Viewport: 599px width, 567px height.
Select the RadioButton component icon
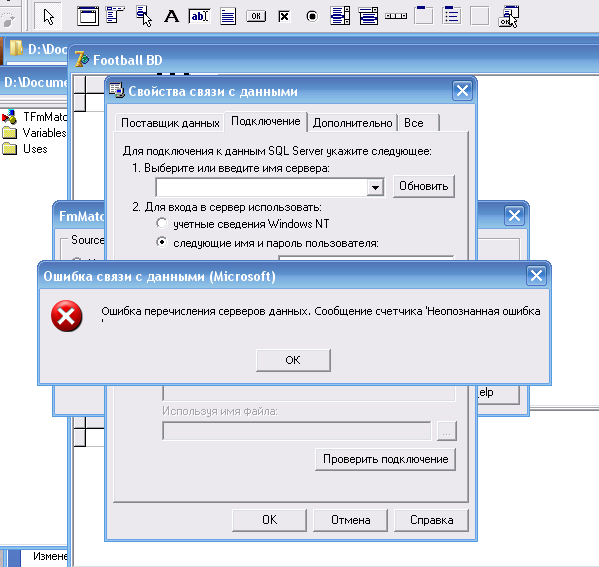[312, 16]
